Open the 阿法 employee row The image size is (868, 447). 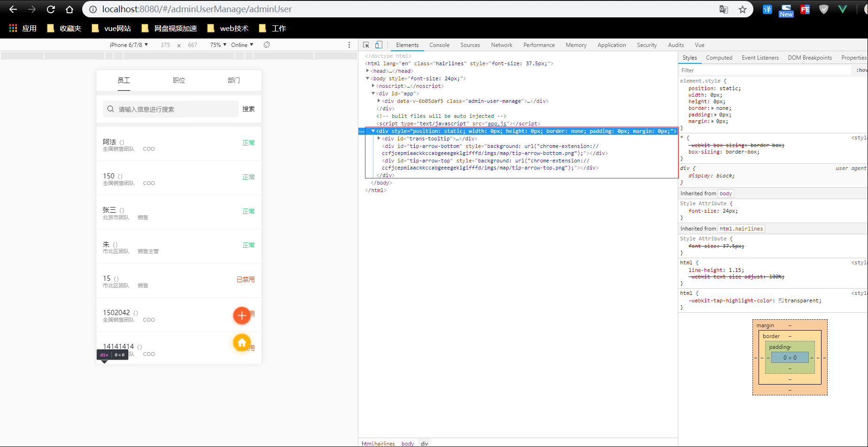click(x=179, y=144)
